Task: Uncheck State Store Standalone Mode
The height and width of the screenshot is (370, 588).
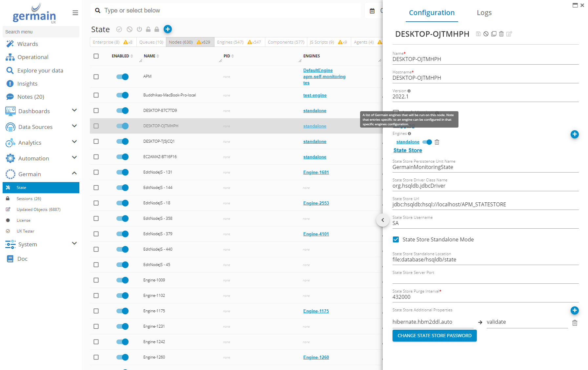Action: [x=396, y=239]
